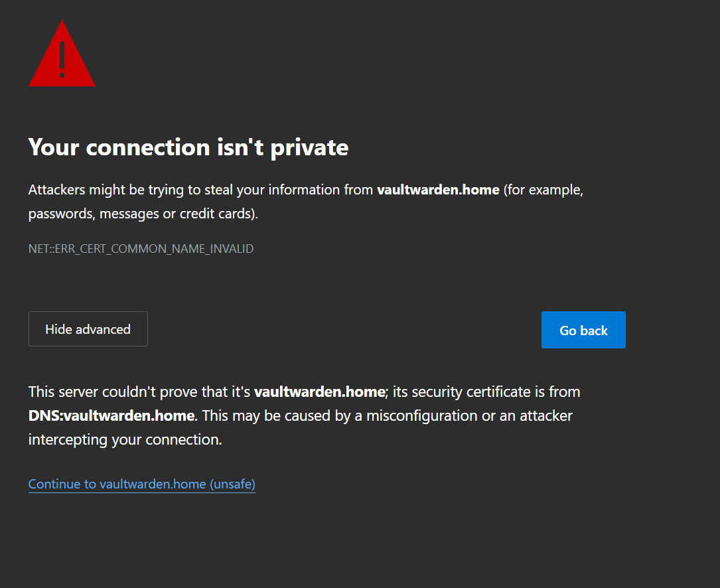This screenshot has height=588, width=720.
Task: Click the blue Go back button
Action: (x=583, y=330)
